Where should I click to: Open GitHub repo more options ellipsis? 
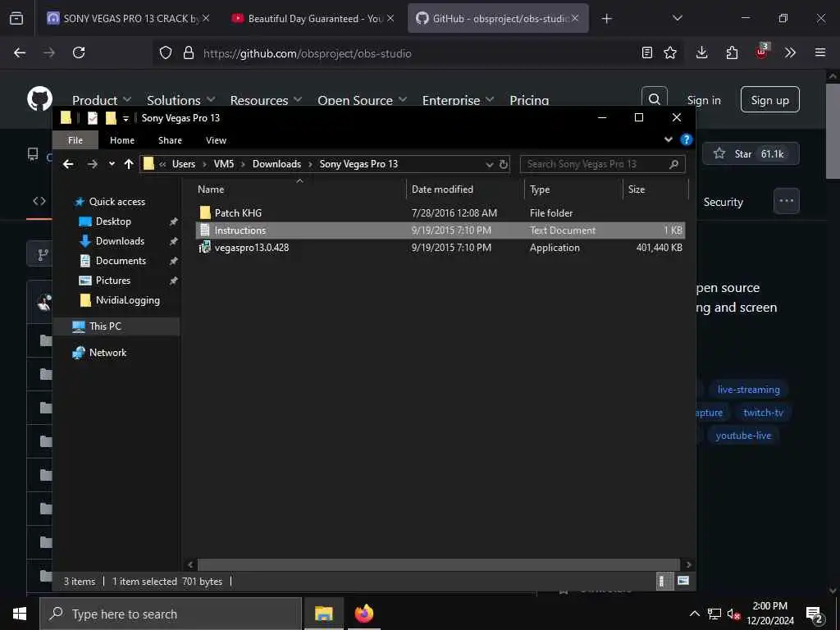(787, 201)
